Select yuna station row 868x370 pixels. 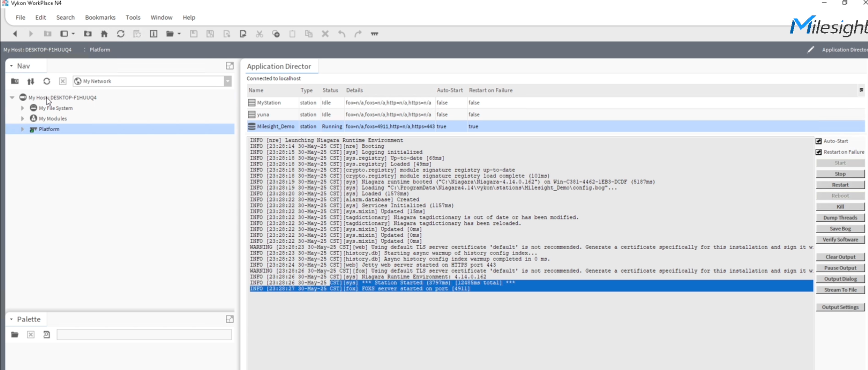coord(556,114)
